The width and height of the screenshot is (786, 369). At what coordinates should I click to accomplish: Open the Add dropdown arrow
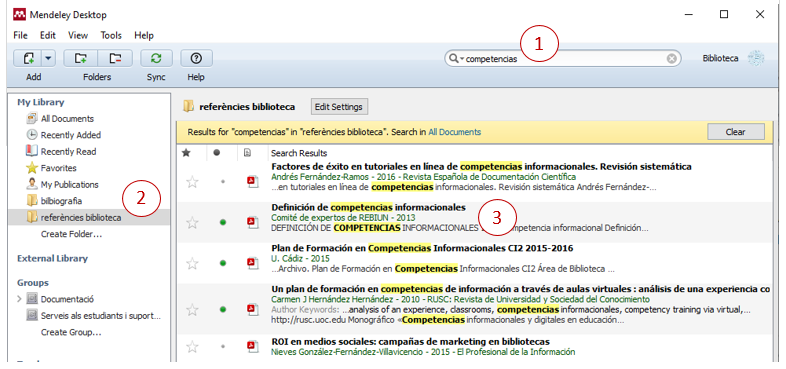coord(48,59)
